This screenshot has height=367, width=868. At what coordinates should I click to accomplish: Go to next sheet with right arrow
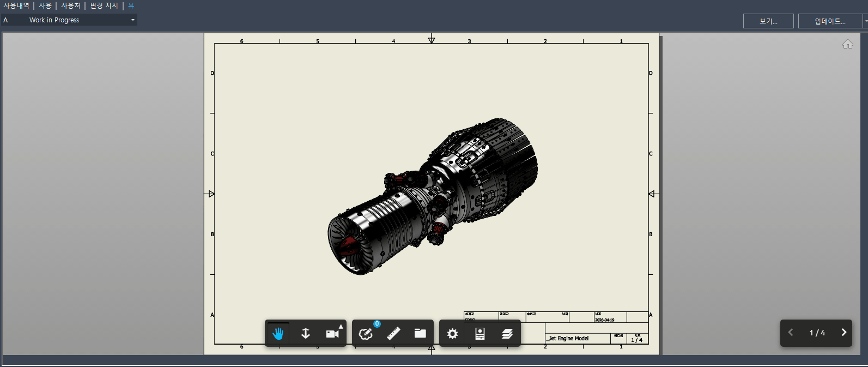click(843, 333)
